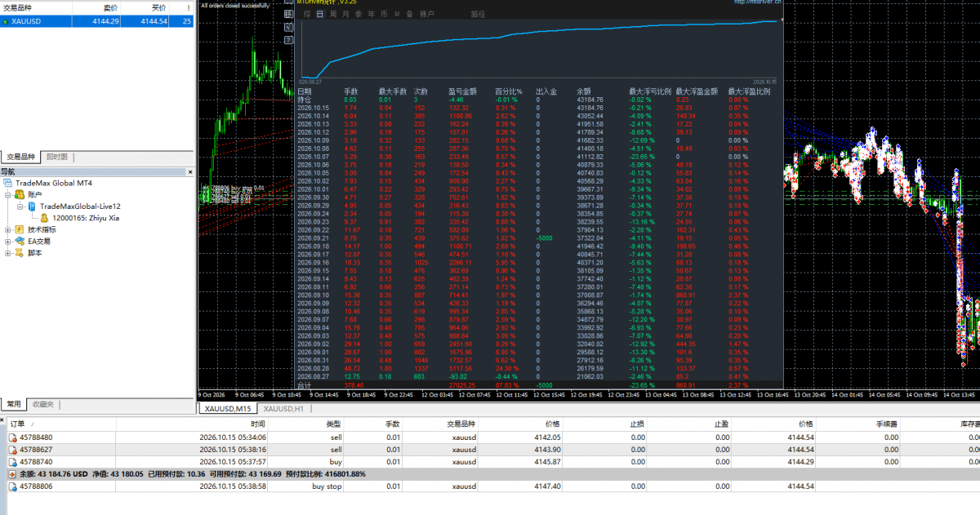This screenshot has height=515, width=980.
Task: Click the 盈亏金额 column header in statistics
Action: point(461,91)
